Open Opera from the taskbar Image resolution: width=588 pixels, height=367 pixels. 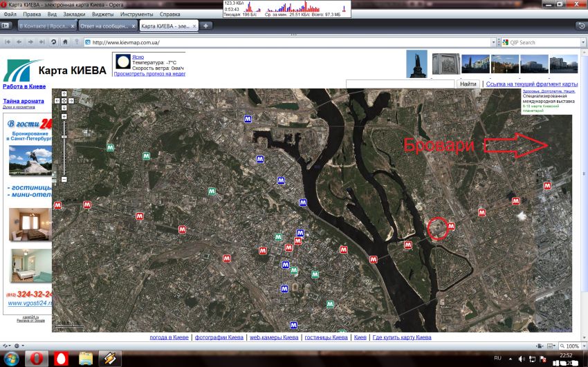tap(37, 359)
